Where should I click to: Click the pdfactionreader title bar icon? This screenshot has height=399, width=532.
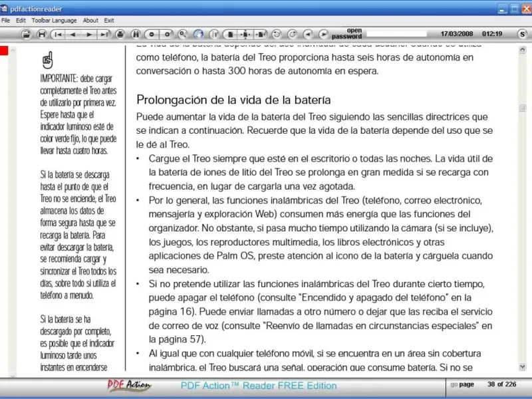tap(5, 8)
